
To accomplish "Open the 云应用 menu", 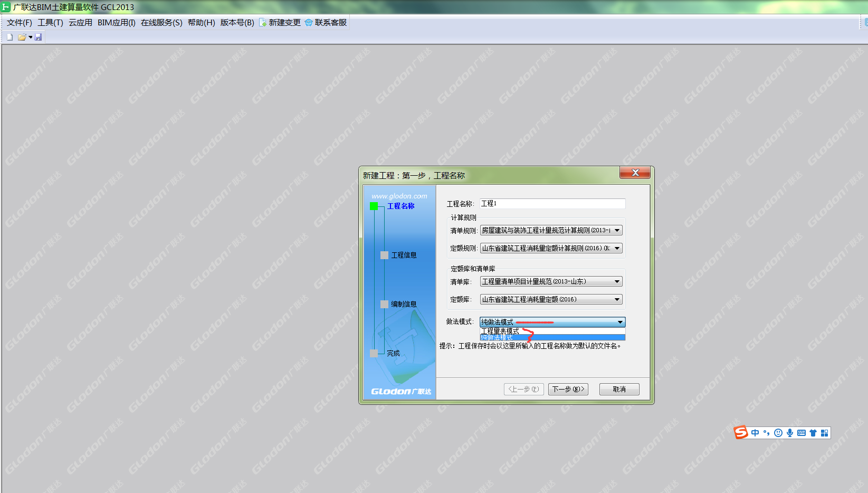I will [x=80, y=23].
